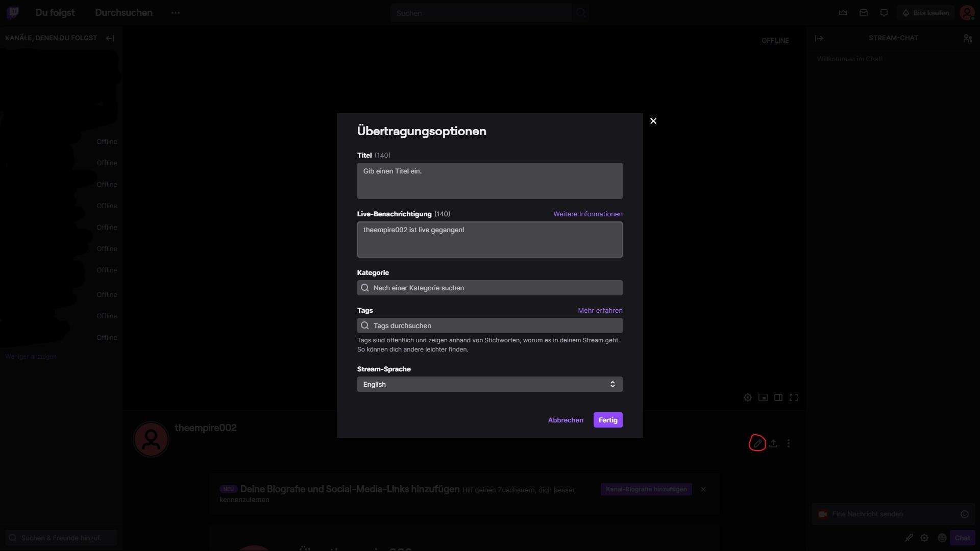Open stream settings gear on the player
Screen dimensions: 980x551
(x=748, y=397)
